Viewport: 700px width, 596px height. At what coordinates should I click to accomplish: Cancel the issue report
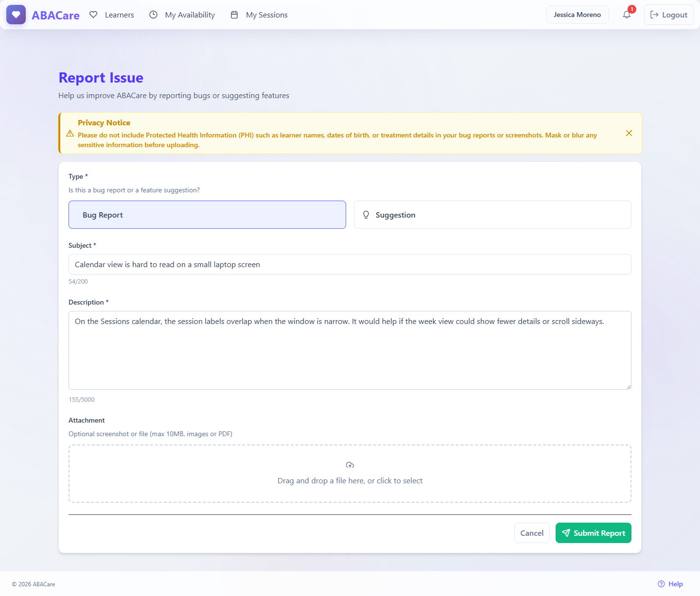pyautogui.click(x=532, y=533)
